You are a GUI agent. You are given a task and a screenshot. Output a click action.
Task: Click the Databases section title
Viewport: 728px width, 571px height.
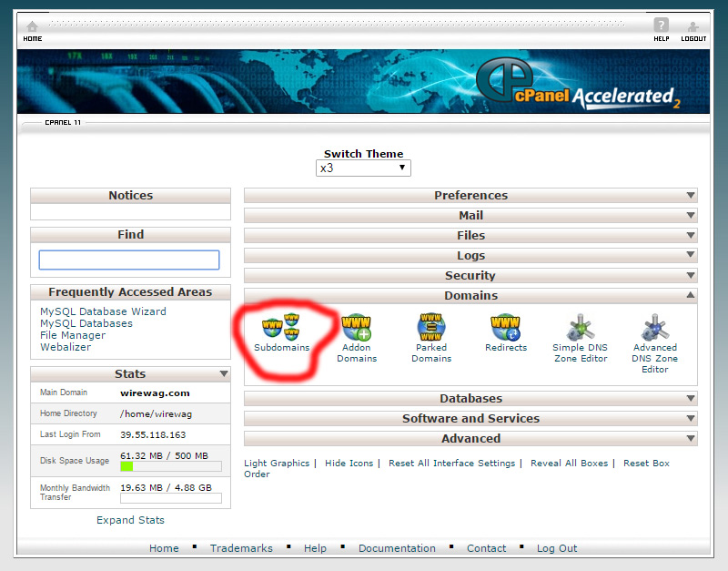click(x=470, y=398)
